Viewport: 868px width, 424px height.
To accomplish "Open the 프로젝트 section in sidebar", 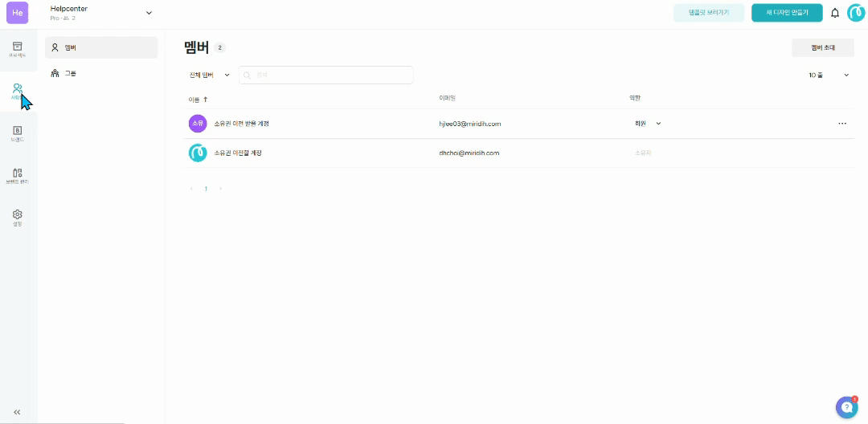I will tap(17, 49).
